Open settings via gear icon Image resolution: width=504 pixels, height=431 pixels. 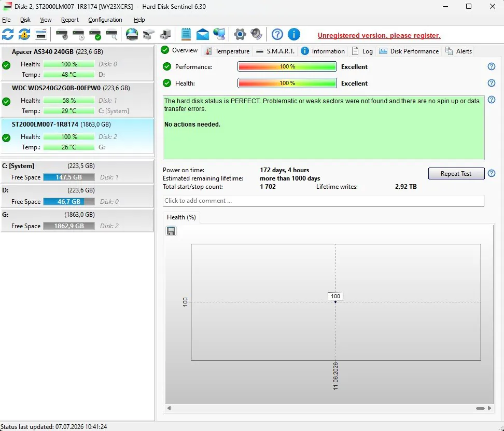pyautogui.click(x=240, y=34)
